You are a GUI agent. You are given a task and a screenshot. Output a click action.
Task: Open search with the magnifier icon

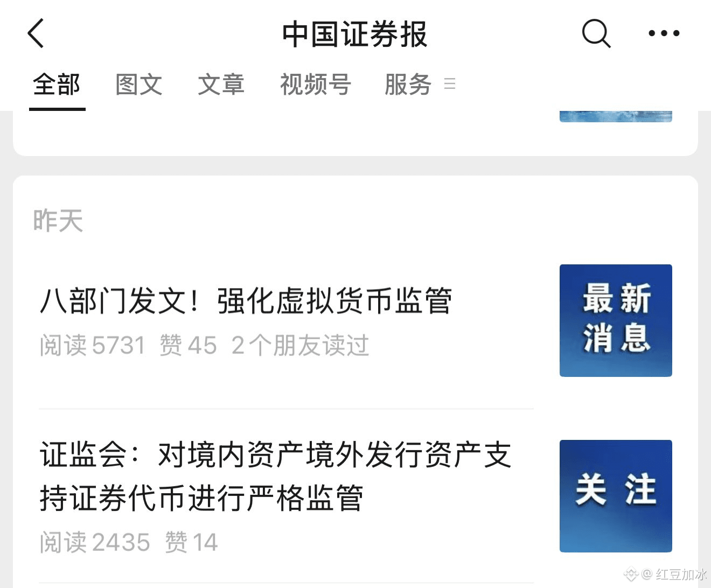pyautogui.click(x=596, y=33)
